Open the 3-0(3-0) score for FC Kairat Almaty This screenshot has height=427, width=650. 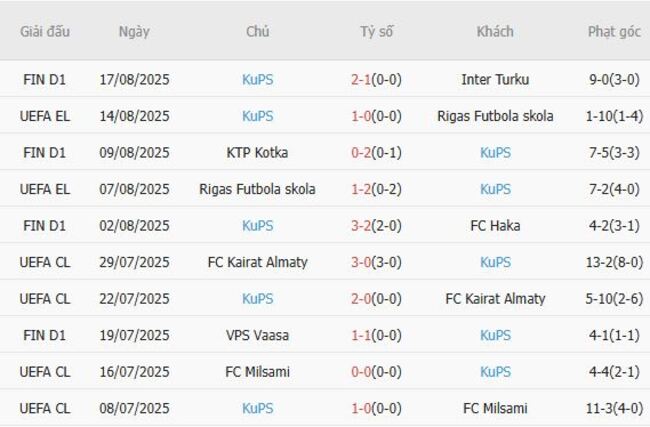pos(376,262)
